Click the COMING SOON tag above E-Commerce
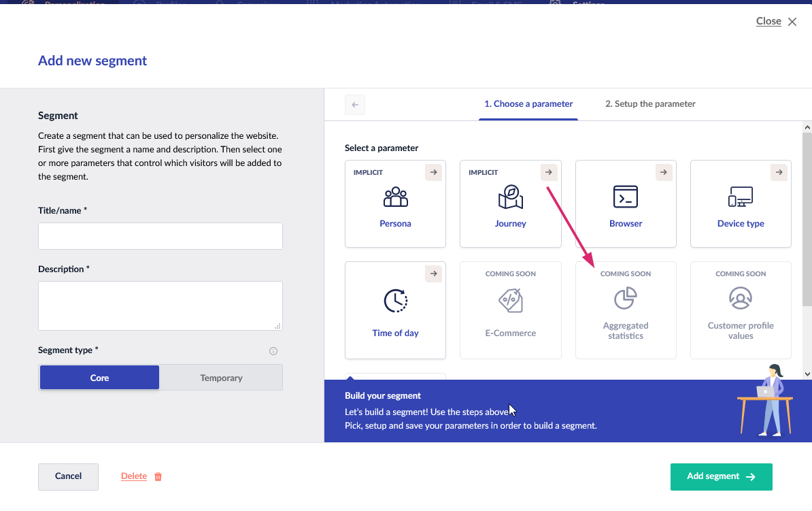 coord(511,274)
